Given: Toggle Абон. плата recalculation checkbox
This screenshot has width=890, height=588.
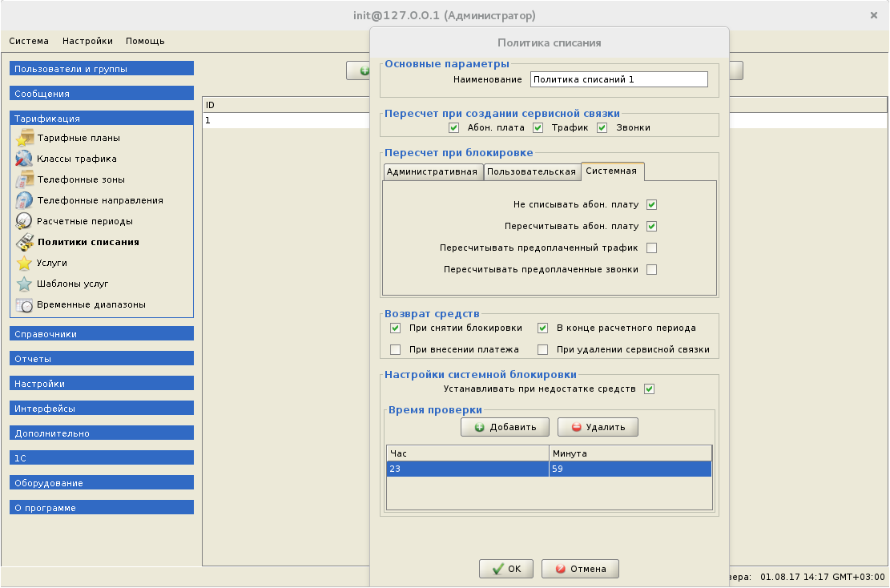Looking at the screenshot, I should [x=453, y=127].
